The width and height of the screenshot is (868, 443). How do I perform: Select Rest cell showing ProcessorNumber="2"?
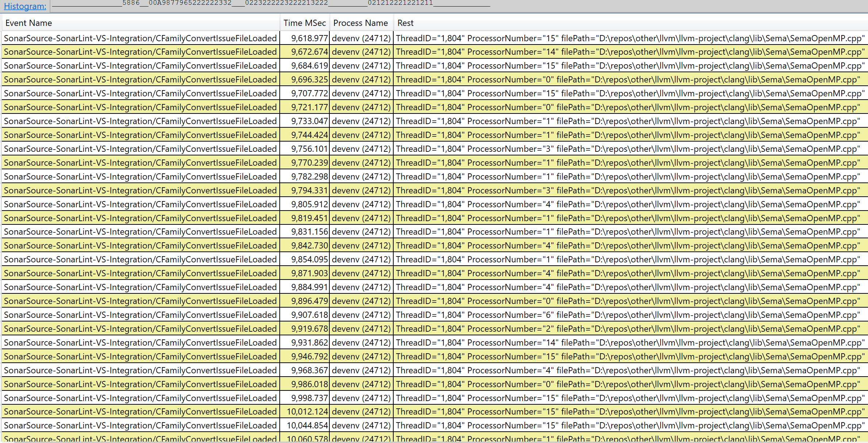click(627, 329)
